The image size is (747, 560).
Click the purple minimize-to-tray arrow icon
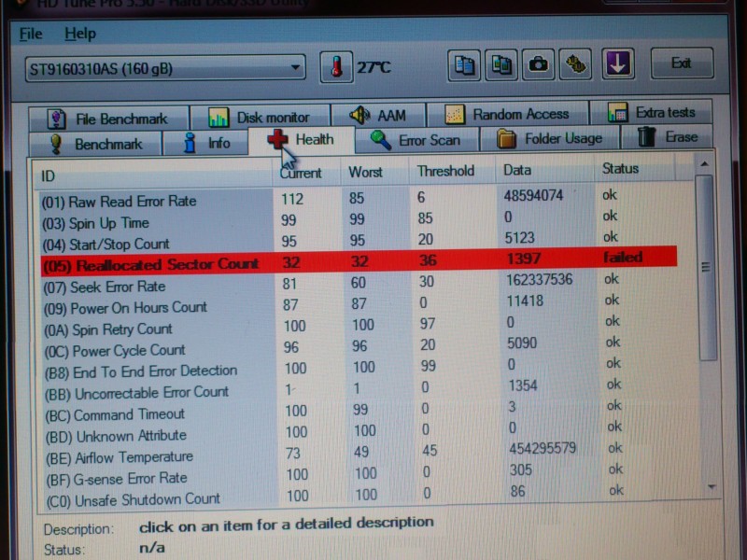tap(618, 63)
